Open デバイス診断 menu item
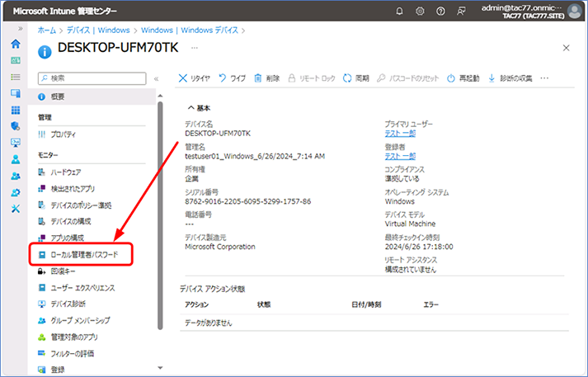Viewport: 588px width, 377px height. point(62,304)
